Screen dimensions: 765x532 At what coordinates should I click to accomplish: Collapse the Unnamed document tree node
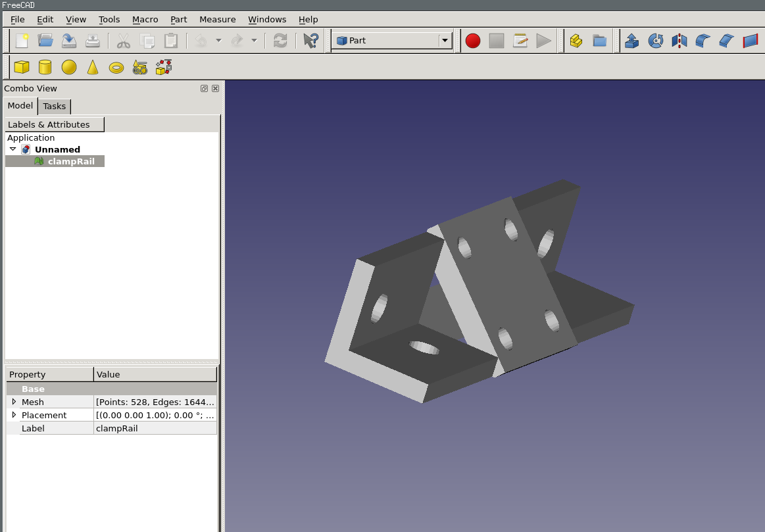click(12, 149)
